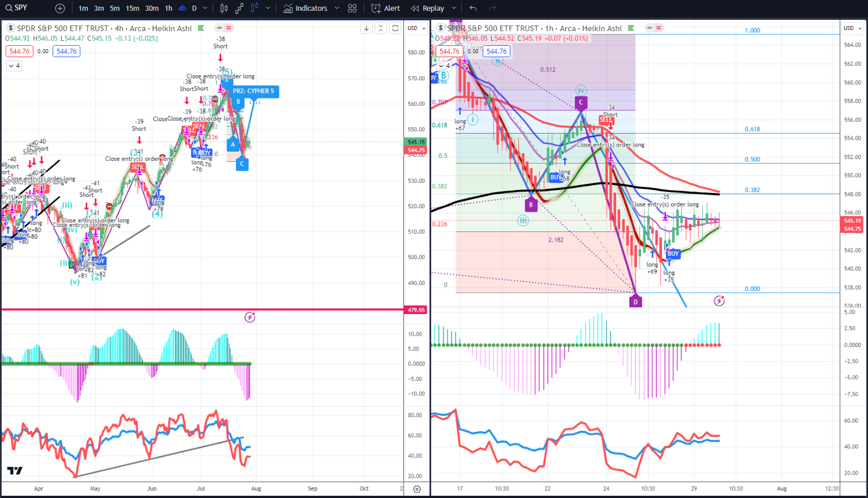Viewport: 868px width, 498px height.
Task: Add a symbol to compare with the plus-circle icon
Action: tap(60, 8)
